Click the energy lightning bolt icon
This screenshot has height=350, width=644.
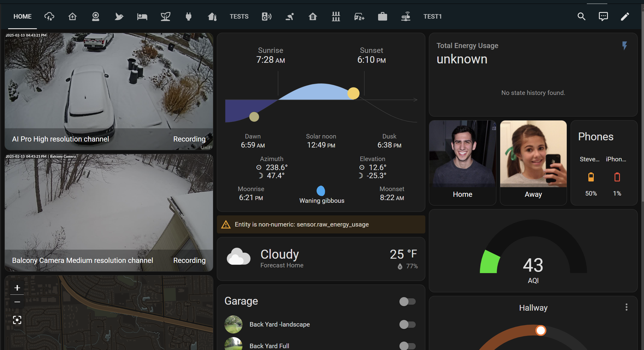coord(625,46)
